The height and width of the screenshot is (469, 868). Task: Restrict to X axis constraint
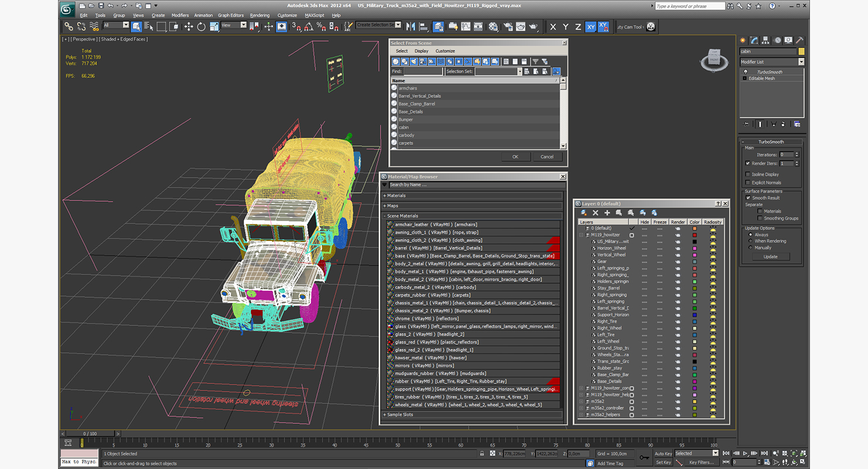point(552,26)
